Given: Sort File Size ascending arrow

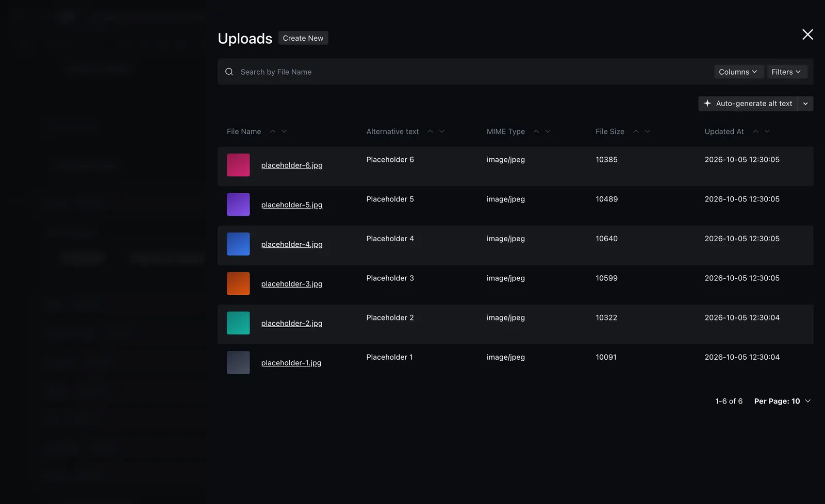Looking at the screenshot, I should 636,131.
